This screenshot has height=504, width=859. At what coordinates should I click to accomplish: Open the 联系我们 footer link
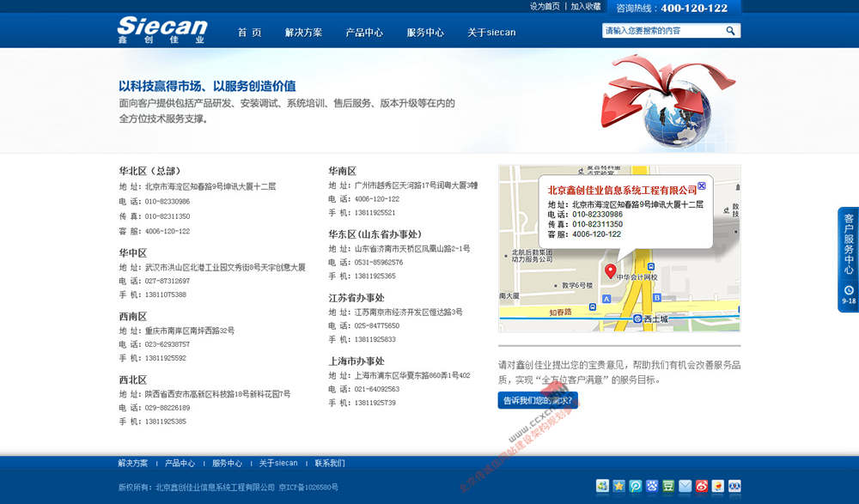tap(331, 463)
